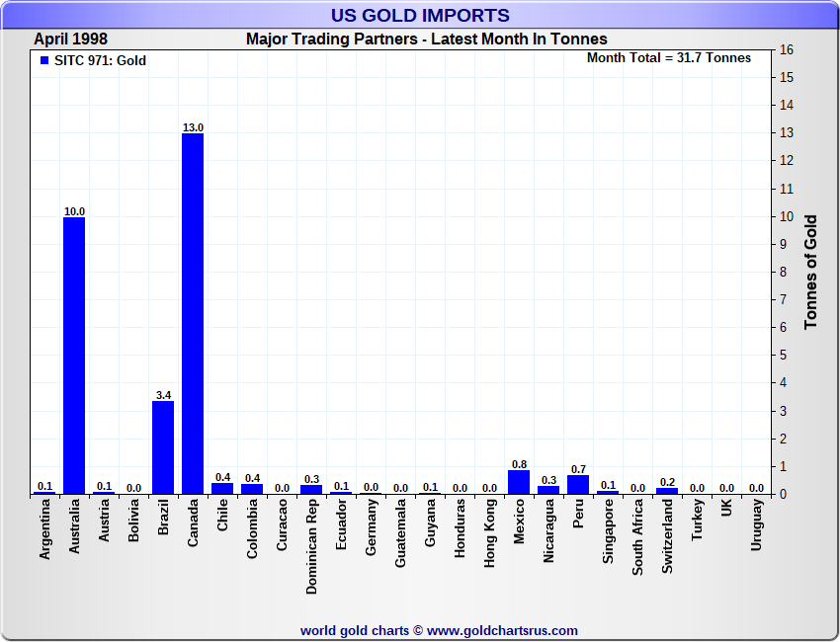Click the Hong Kong axis label
840x642 pixels.
pos(489,531)
